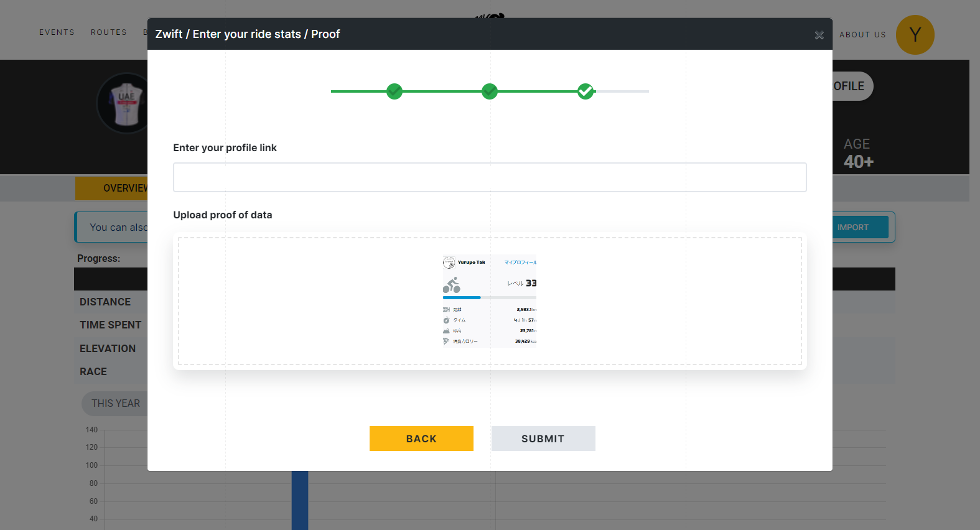Image resolution: width=980 pixels, height=530 pixels.
Task: Click the 'Enter your profile link' label
Action: (225, 148)
